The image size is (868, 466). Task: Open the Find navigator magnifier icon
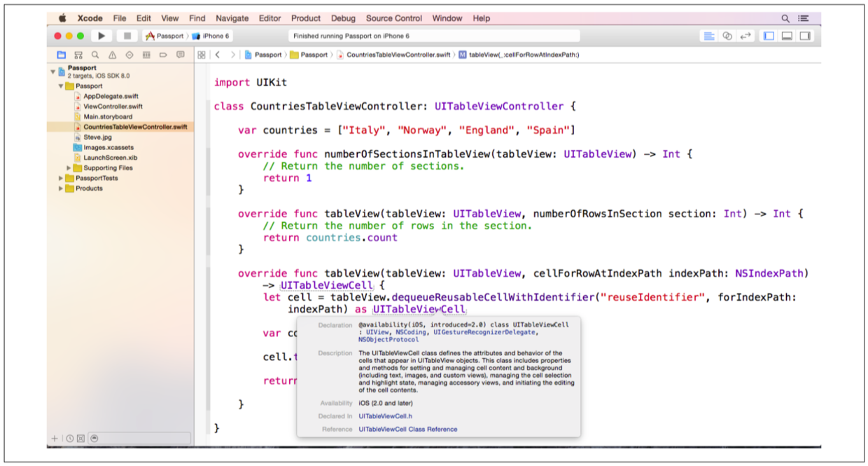(x=95, y=55)
